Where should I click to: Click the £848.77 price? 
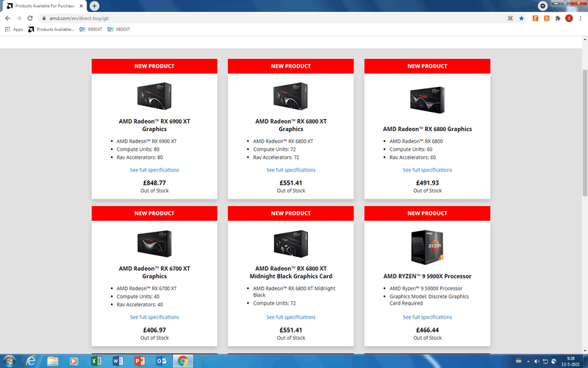coord(154,183)
